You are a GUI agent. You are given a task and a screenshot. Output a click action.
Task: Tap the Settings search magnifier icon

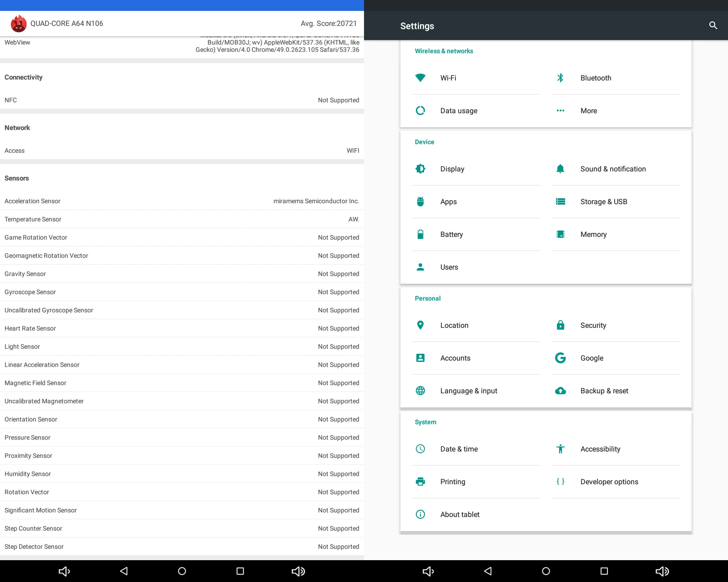pyautogui.click(x=713, y=25)
